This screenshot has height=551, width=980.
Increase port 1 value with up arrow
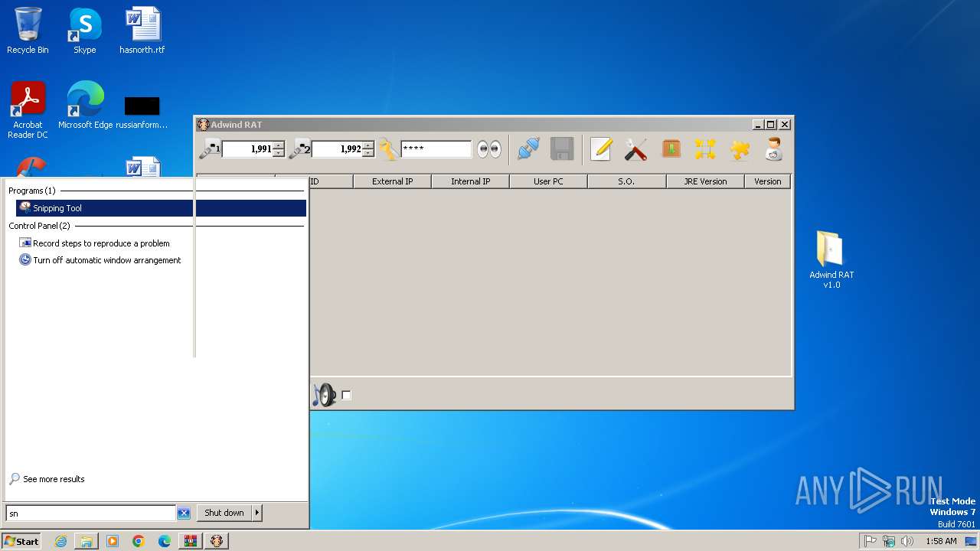pos(279,145)
